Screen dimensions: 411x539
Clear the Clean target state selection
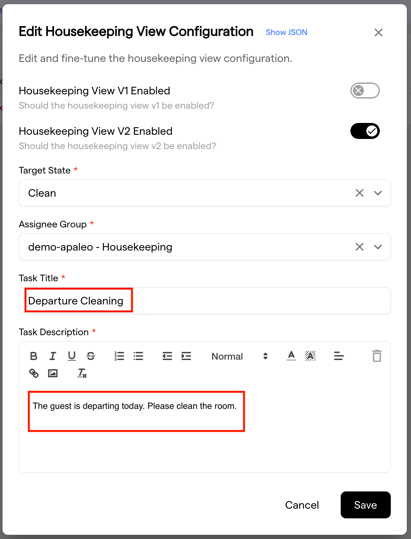pos(359,193)
